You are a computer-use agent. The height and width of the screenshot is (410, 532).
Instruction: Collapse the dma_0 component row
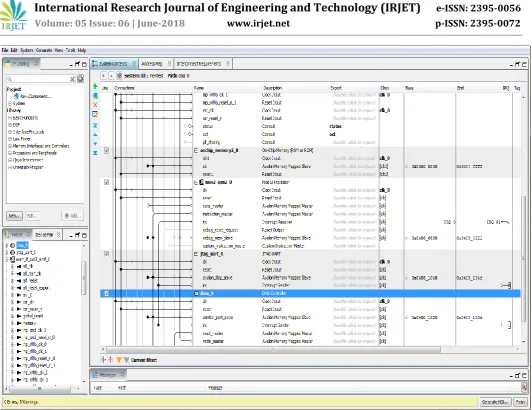click(x=196, y=294)
